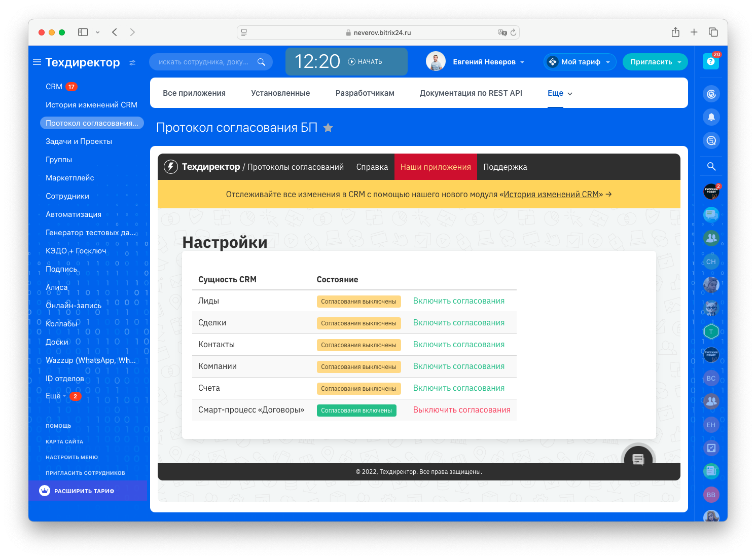
Task: Open the BB contact chat
Action: point(711,495)
